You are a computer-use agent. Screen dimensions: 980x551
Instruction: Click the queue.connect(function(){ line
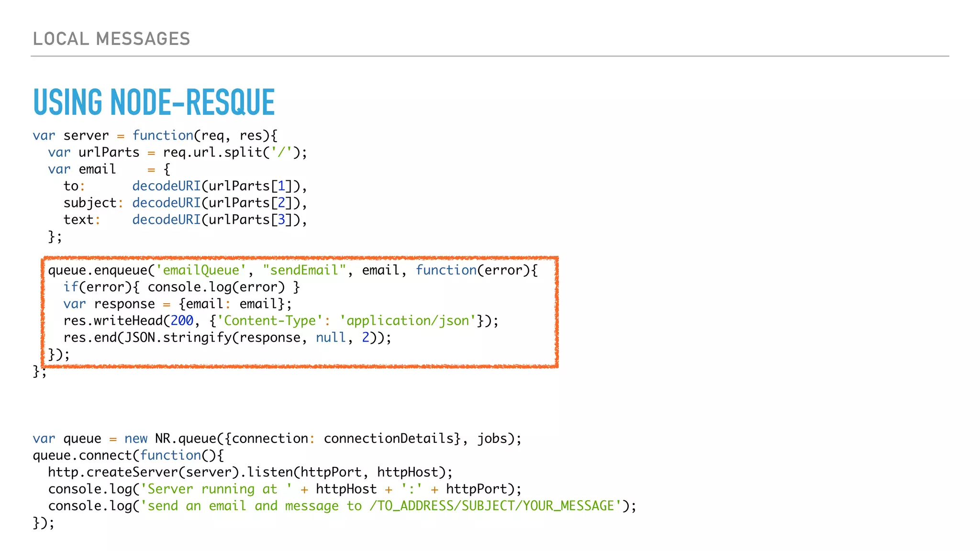click(x=128, y=455)
